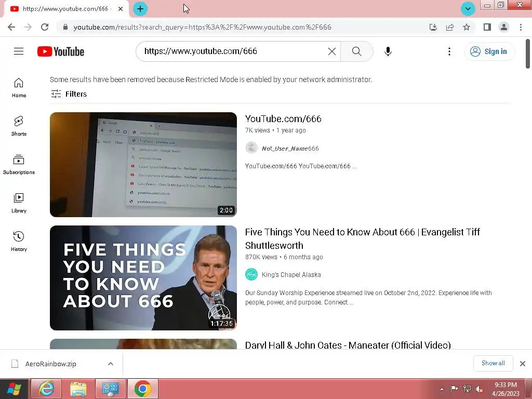Close the YouTube tab
This screenshot has height=399, width=532.
coord(121,9)
